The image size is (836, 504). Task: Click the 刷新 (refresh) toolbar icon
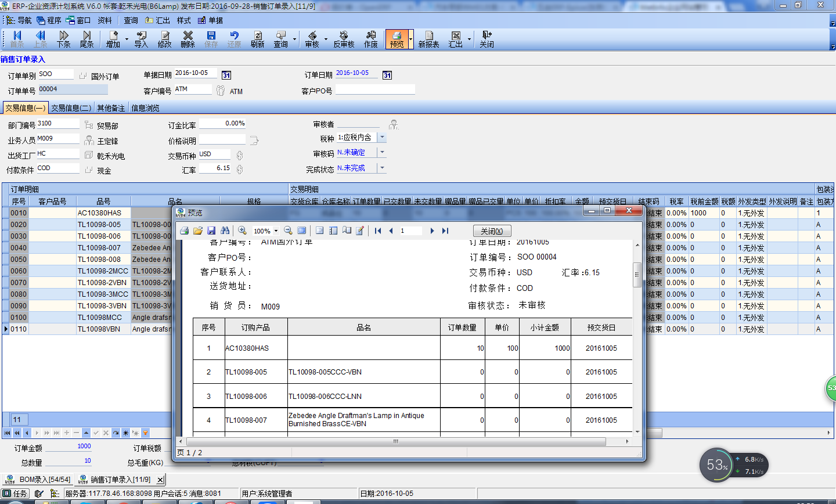(258, 39)
